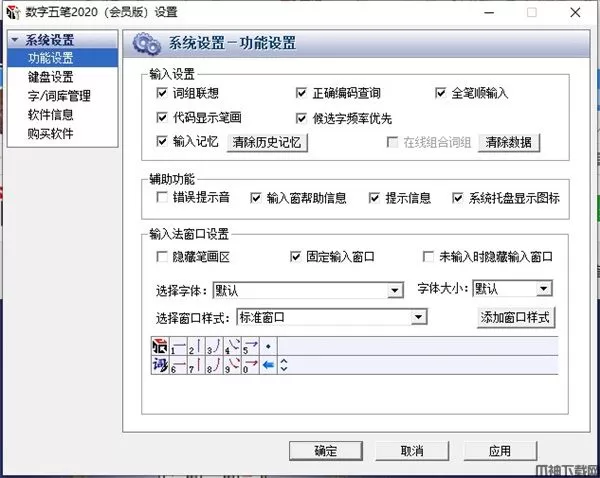
Task: Open the 字体大小 dropdown arrow
Action: pos(543,288)
